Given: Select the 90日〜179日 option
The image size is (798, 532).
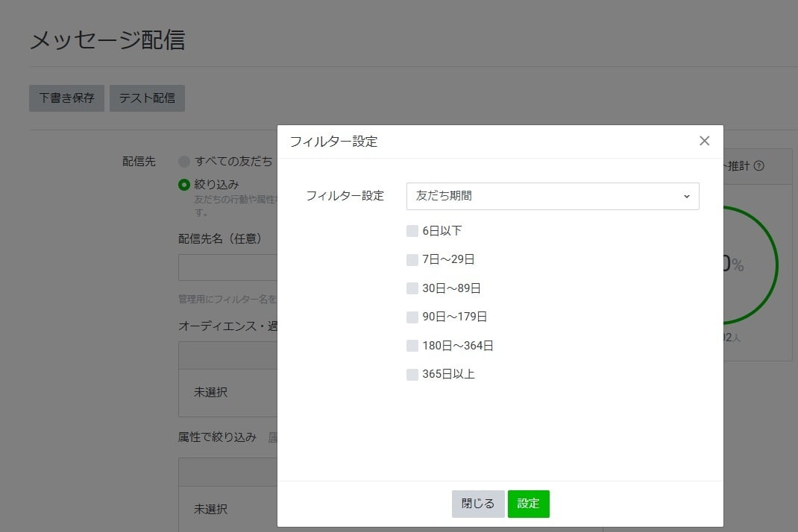Looking at the screenshot, I should (x=412, y=316).
